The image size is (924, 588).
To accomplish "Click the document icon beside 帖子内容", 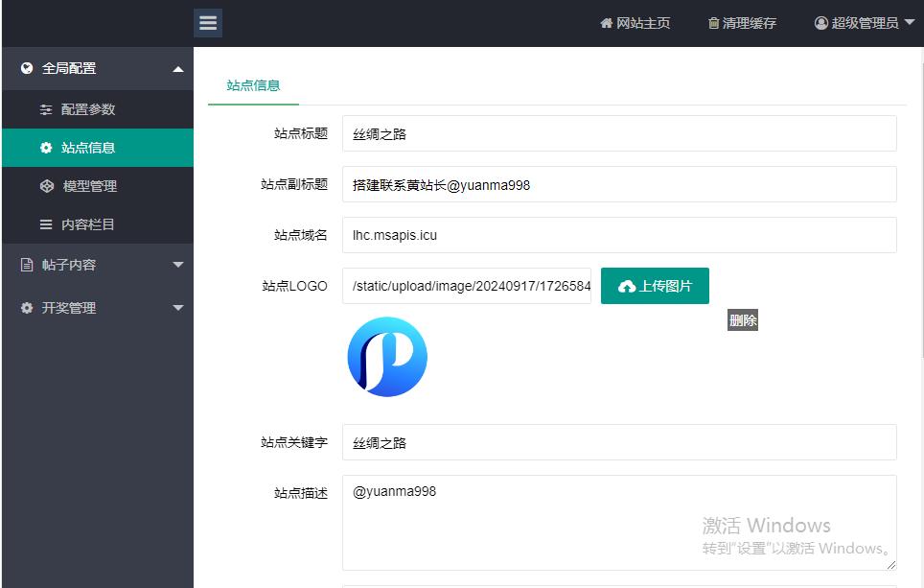I will (27, 265).
